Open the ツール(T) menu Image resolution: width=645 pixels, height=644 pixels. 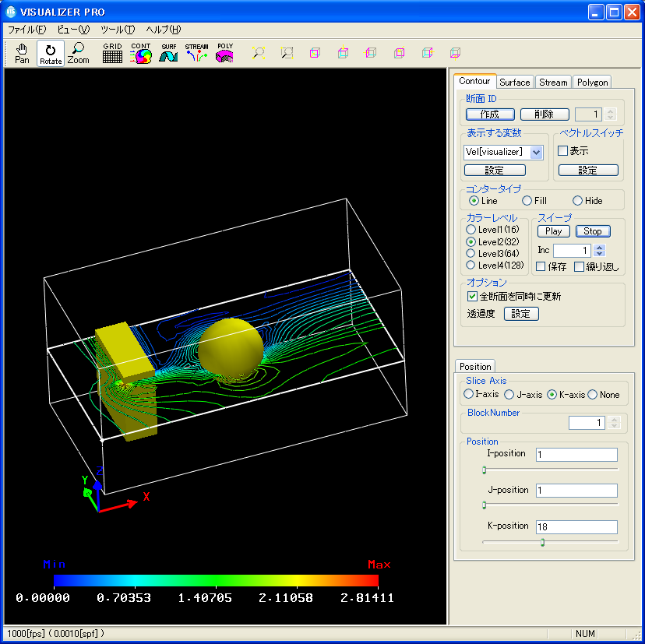tap(118, 30)
